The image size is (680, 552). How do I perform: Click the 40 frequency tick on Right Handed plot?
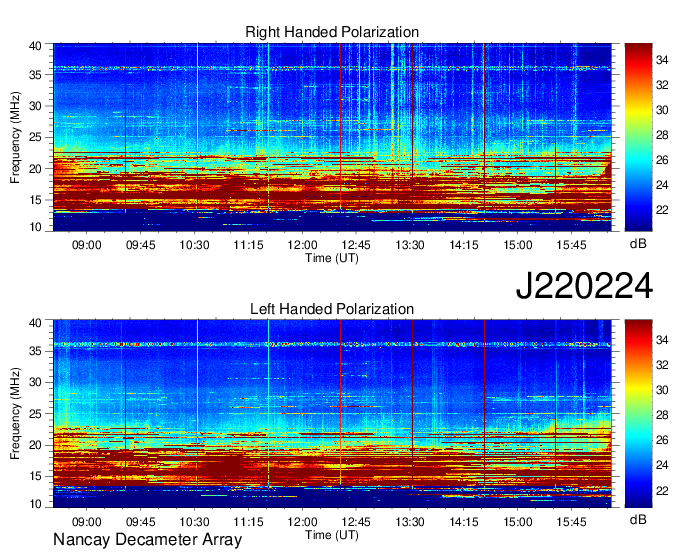tap(35, 46)
